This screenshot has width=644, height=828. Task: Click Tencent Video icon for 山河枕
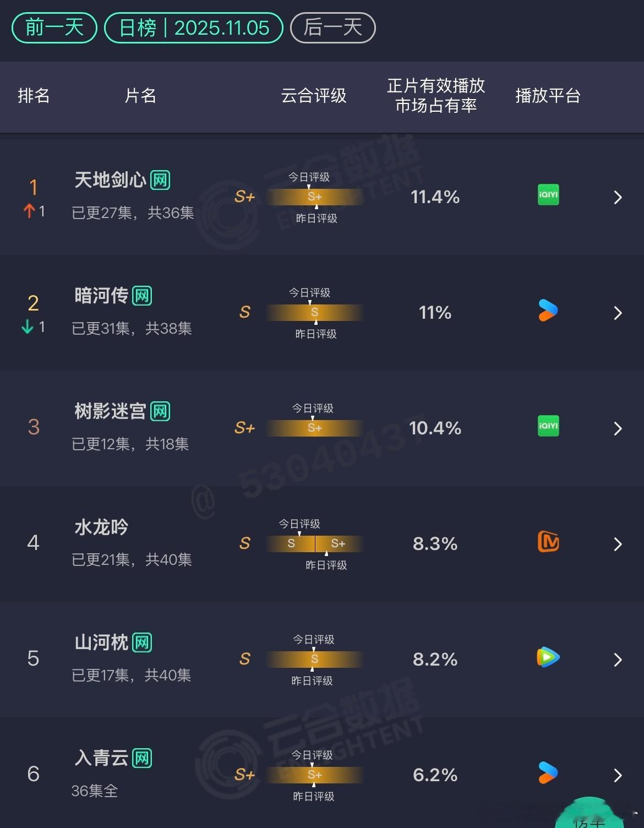coord(548,657)
